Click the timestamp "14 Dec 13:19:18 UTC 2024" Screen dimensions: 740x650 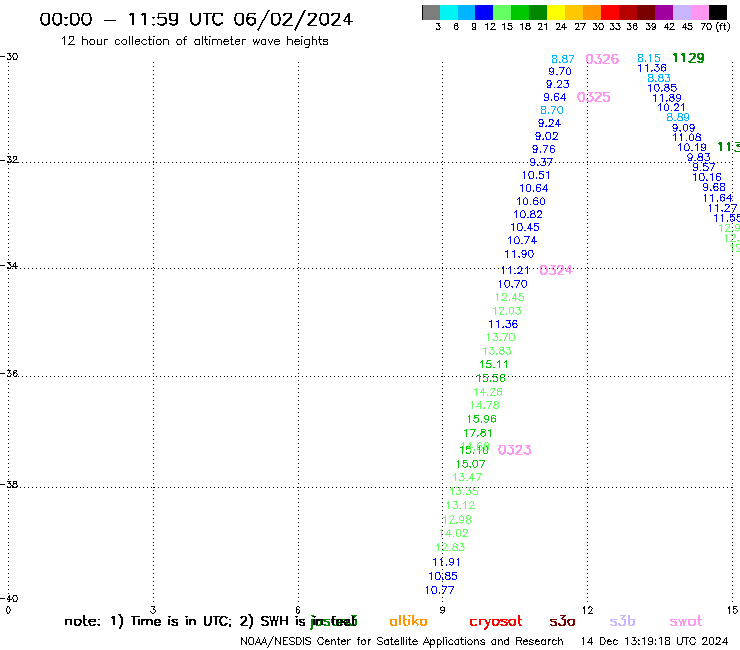[x=654, y=642]
